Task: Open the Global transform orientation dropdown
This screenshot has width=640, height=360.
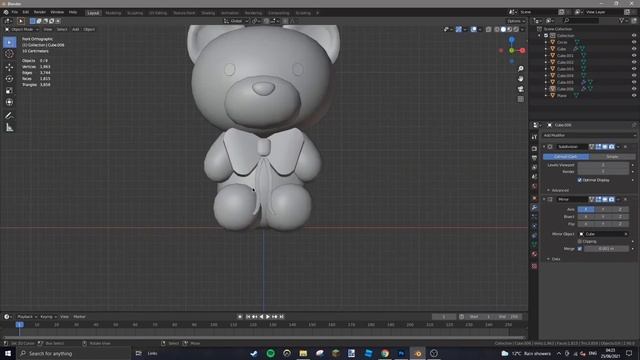Action: (x=236, y=21)
